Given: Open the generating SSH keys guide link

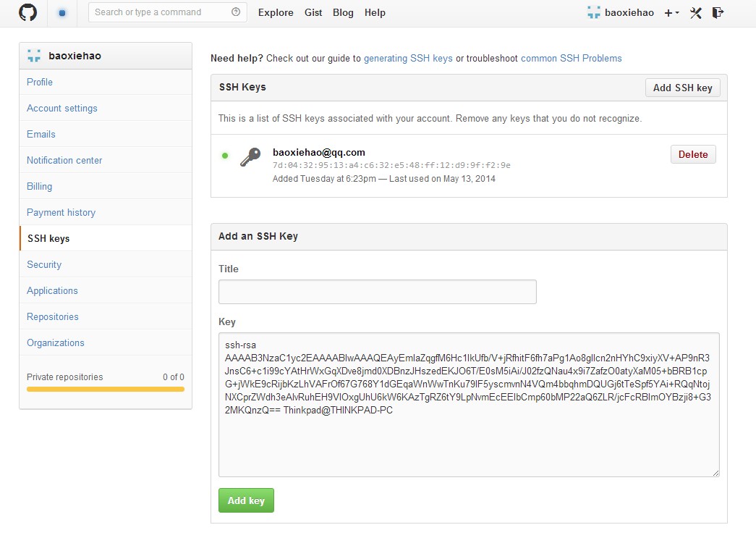Looking at the screenshot, I should tap(408, 58).
